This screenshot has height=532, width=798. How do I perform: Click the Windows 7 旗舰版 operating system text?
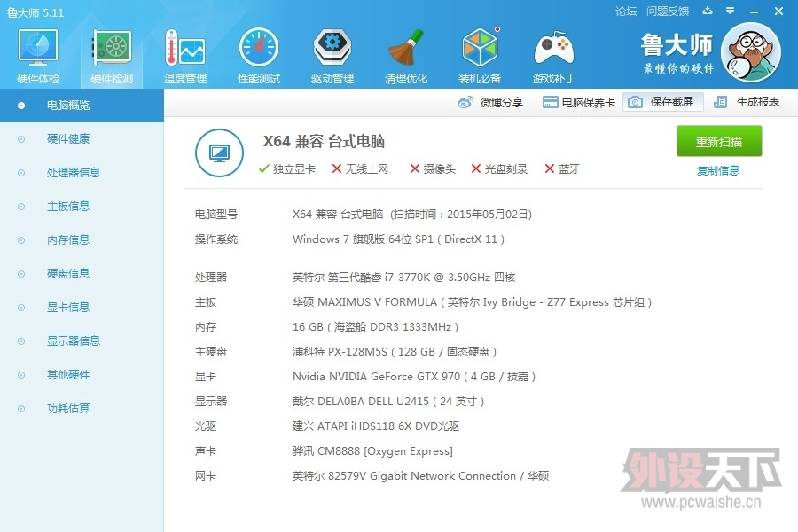tap(398, 239)
